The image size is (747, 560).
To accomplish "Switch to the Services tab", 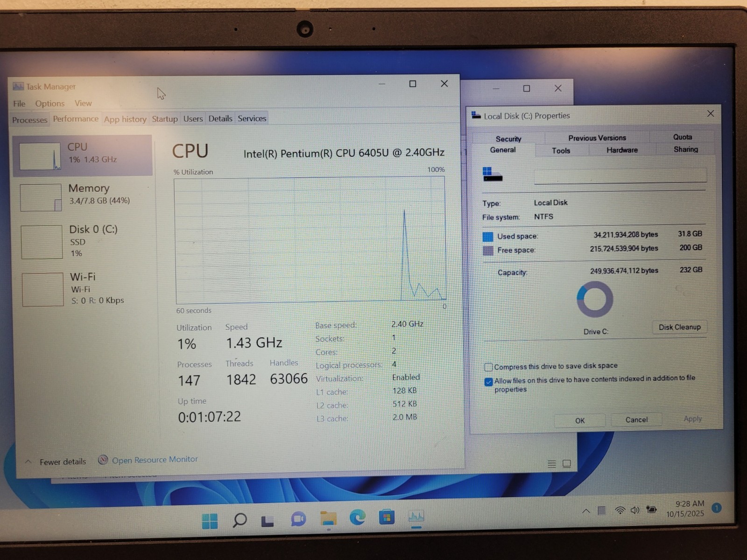I will [x=252, y=118].
